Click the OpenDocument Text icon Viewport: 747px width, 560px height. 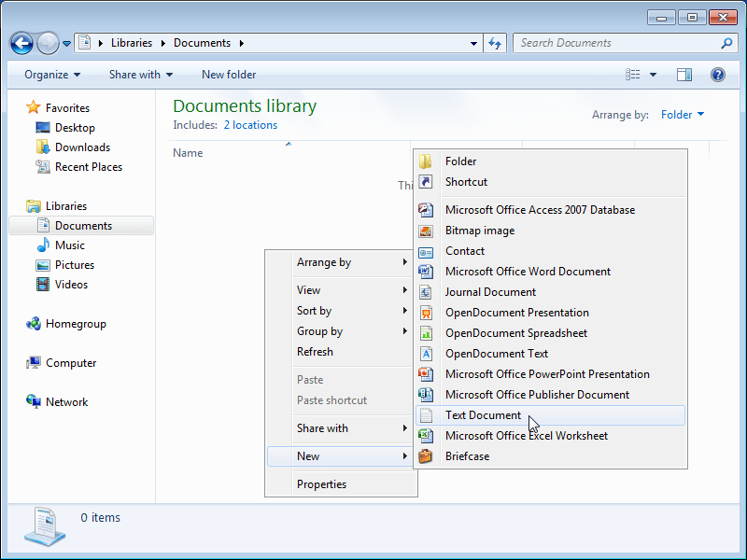coord(426,354)
